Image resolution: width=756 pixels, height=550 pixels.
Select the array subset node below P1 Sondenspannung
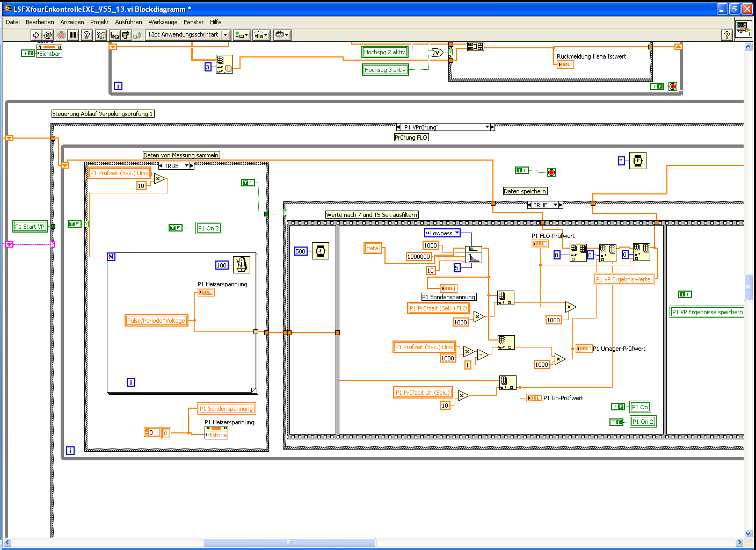506,298
